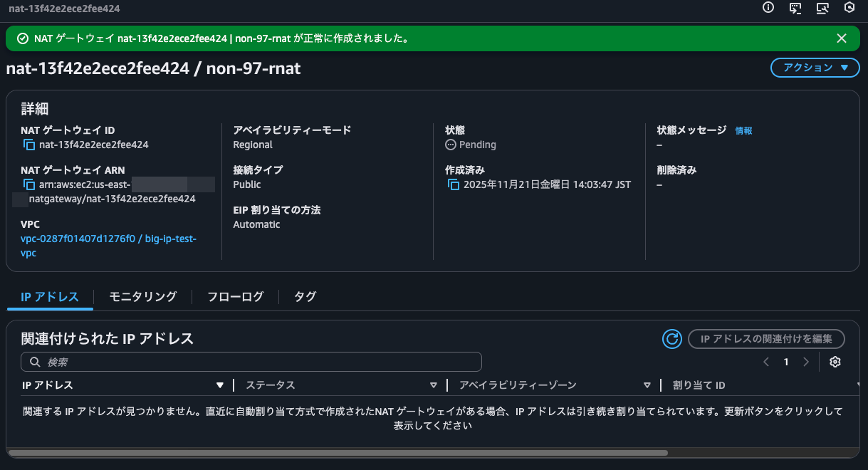Open the フローログ tab
This screenshot has height=470, width=868.
[x=234, y=296]
